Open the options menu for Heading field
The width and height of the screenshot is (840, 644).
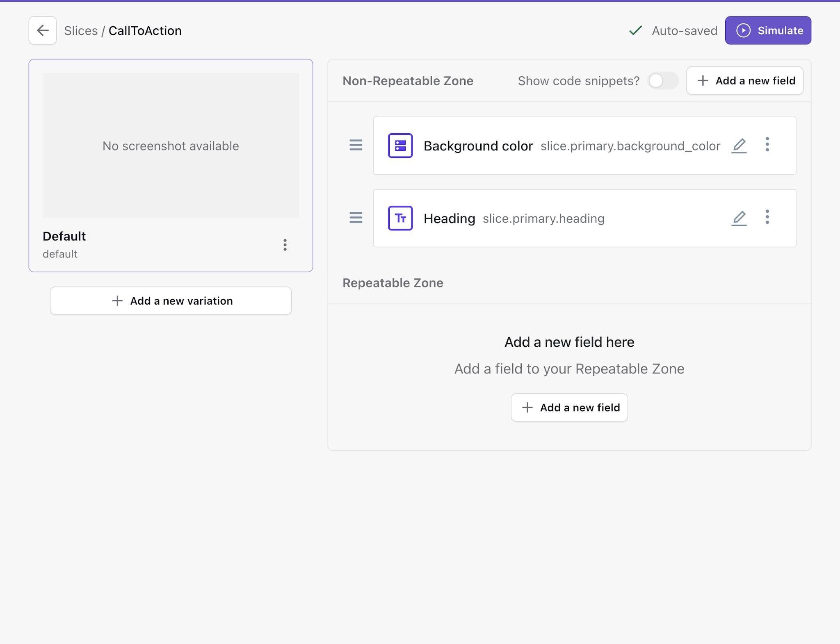click(x=767, y=218)
